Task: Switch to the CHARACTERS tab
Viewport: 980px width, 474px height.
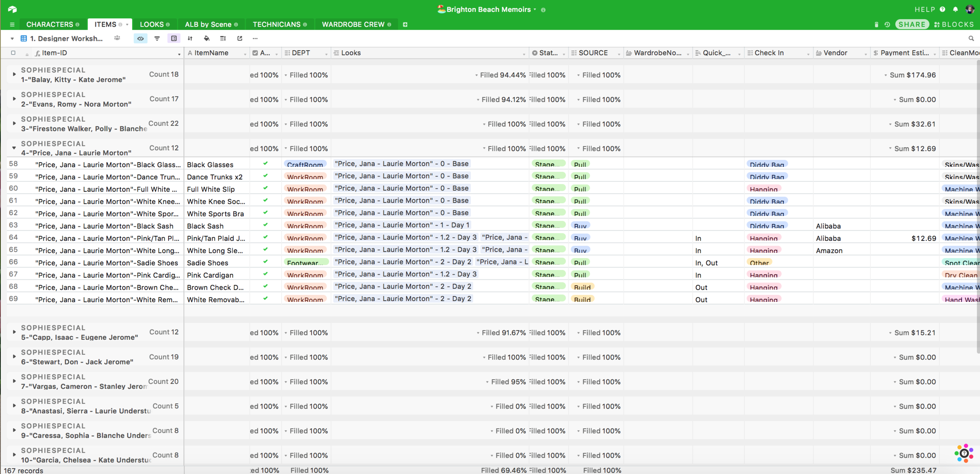Action: point(49,24)
